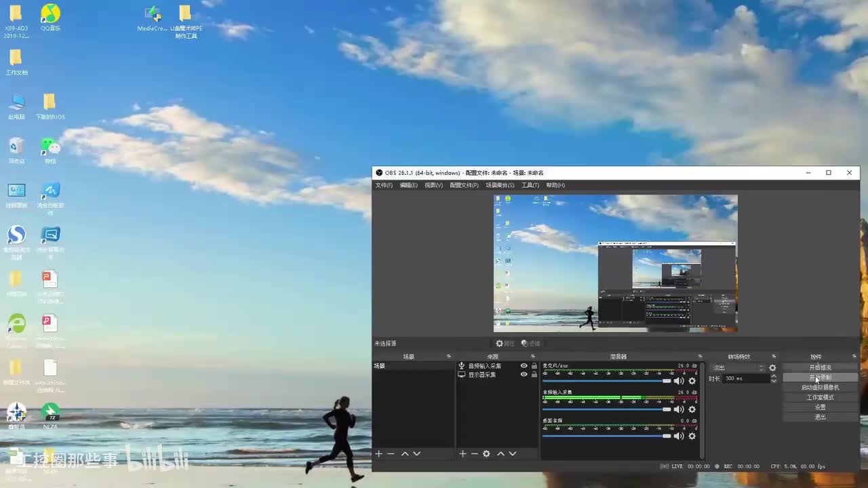
Task: Open the scene transition type dropdown
Action: point(738,368)
